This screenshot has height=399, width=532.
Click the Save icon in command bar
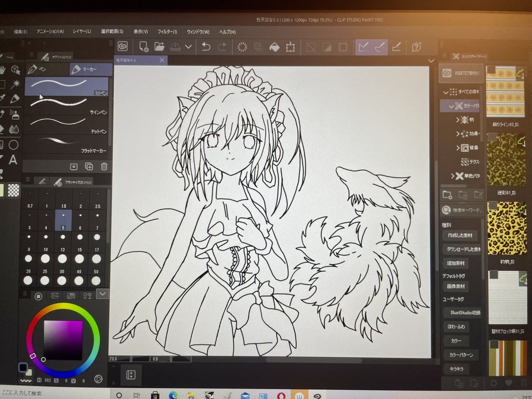[175, 46]
